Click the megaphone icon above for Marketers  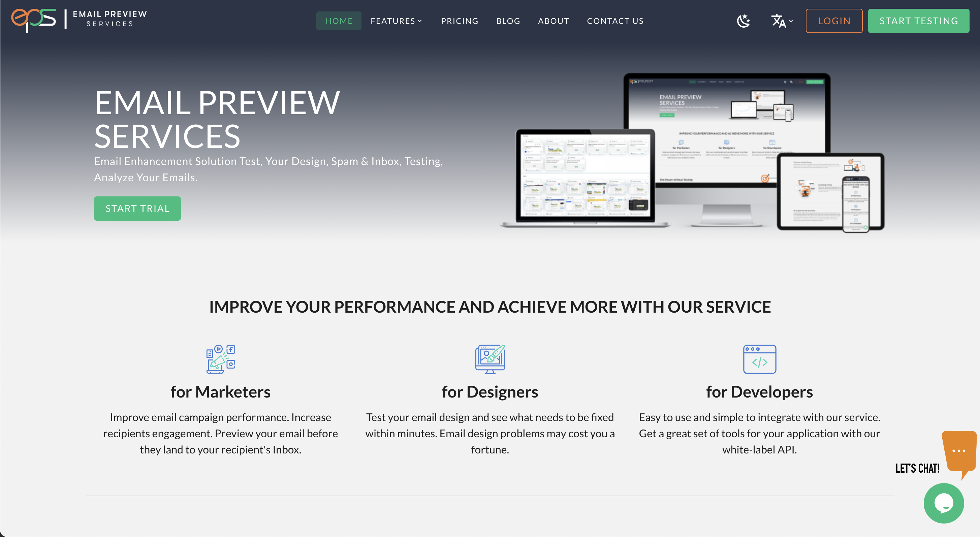click(220, 359)
